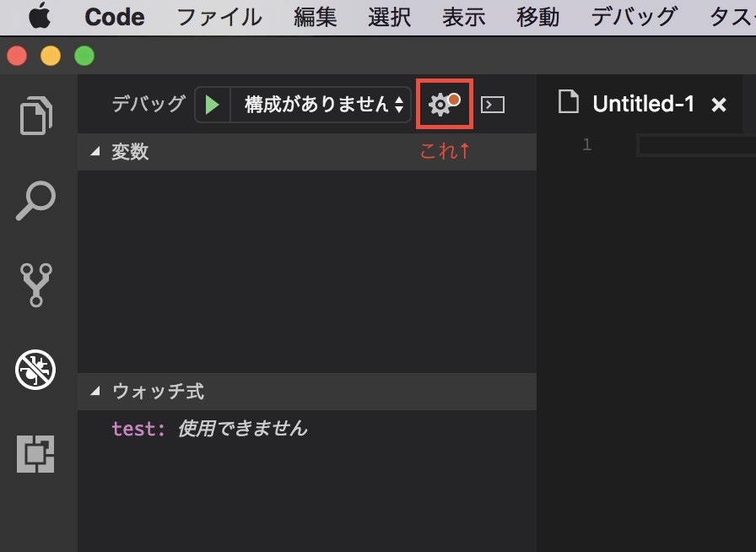
Task: Click the file icon on Untitled-1 tab
Action: (569, 102)
